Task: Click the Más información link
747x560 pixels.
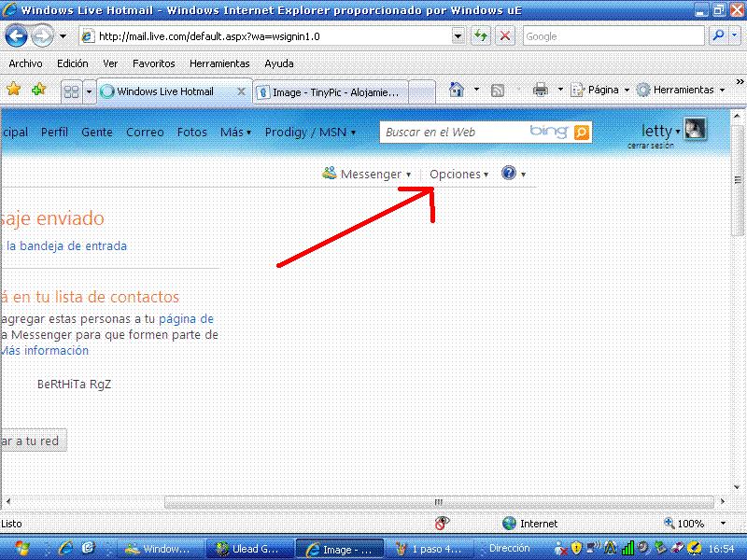Action: pos(44,351)
